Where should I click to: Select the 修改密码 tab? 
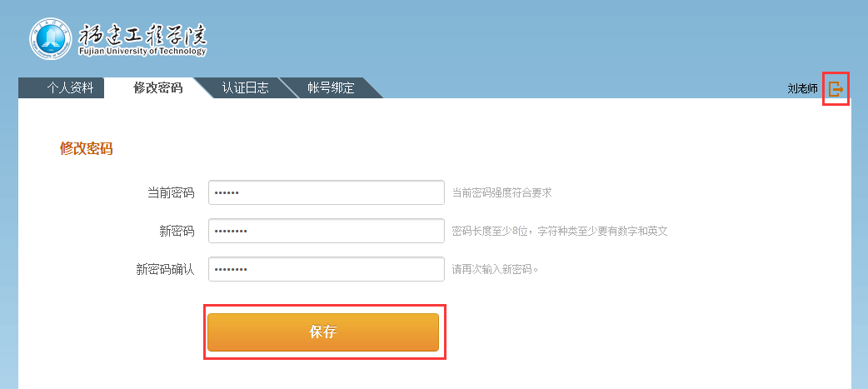pyautogui.click(x=157, y=88)
